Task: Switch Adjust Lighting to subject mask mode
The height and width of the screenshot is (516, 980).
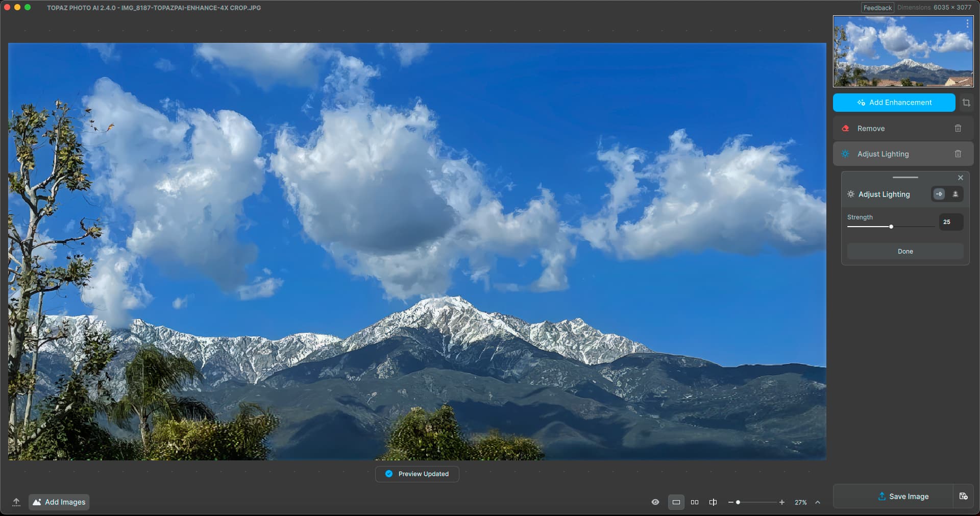Action: point(955,194)
